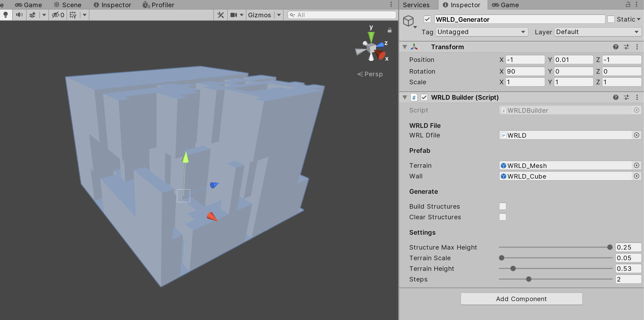644x320 pixels.
Task: Open the Tag Untagged dropdown
Action: pyautogui.click(x=482, y=32)
